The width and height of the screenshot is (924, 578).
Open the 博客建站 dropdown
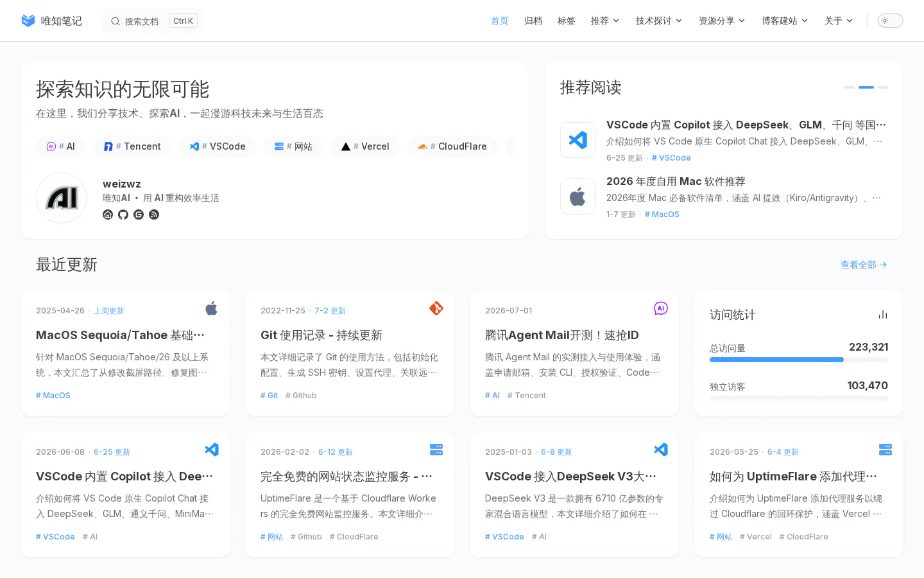pos(785,21)
